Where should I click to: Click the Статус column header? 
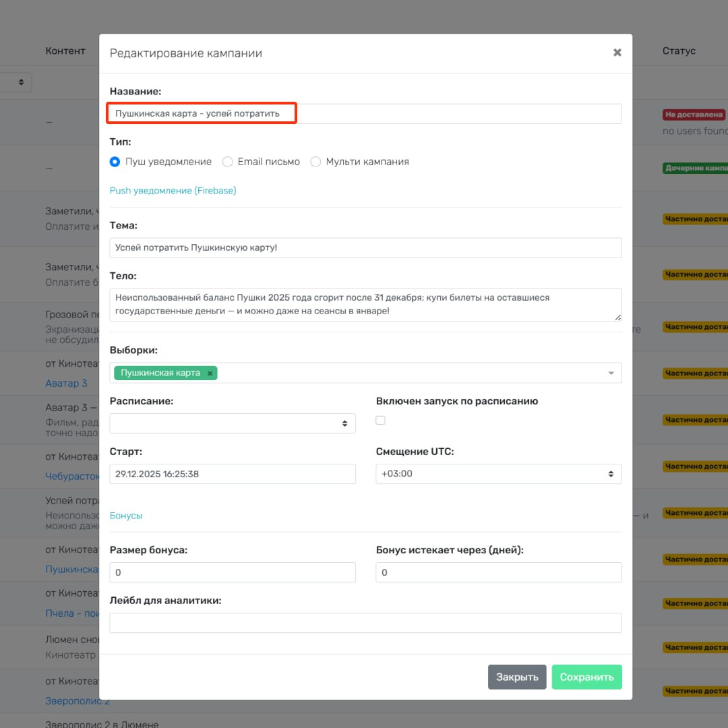[679, 51]
